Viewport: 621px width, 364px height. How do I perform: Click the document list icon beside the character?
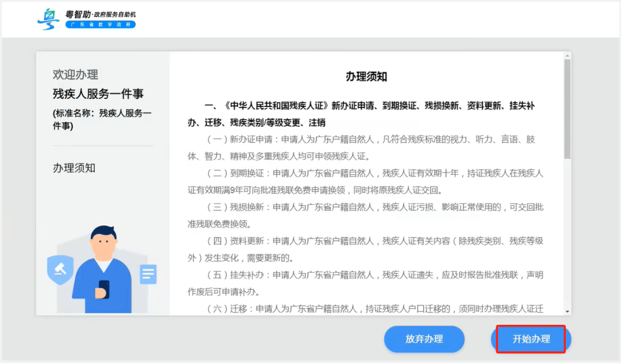148,275
